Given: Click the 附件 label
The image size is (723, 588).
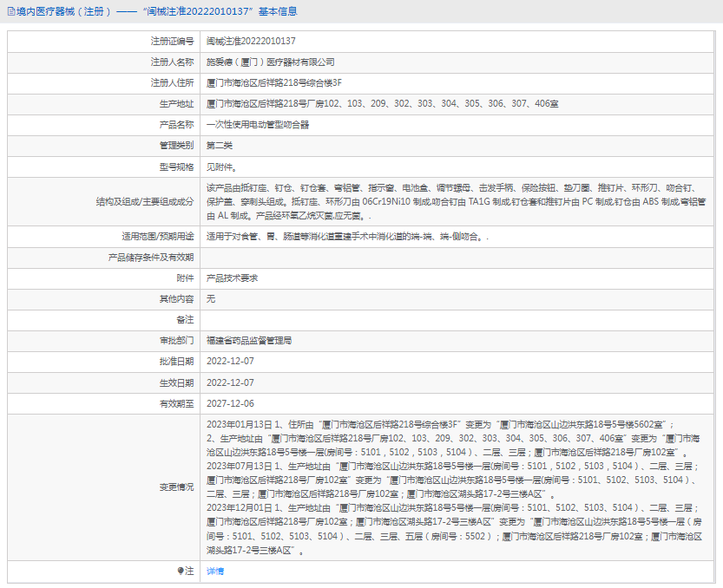Looking at the screenshot, I should click(x=186, y=278).
